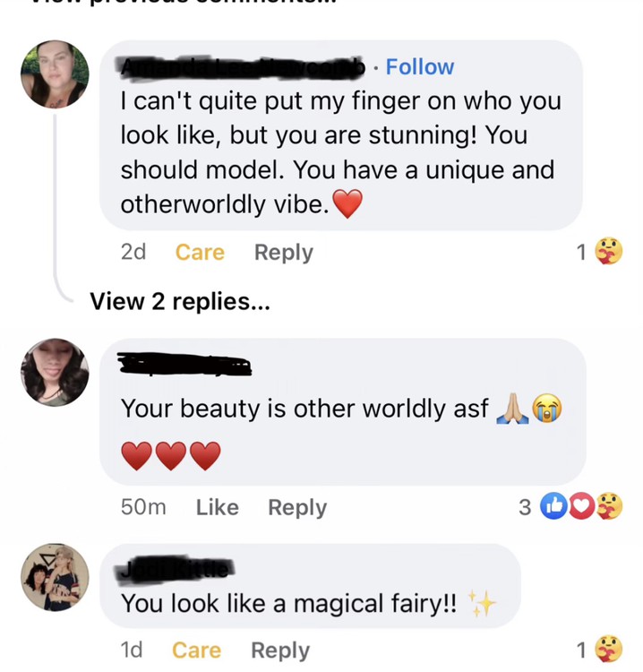Reply to the magical fairy comment

279,650
